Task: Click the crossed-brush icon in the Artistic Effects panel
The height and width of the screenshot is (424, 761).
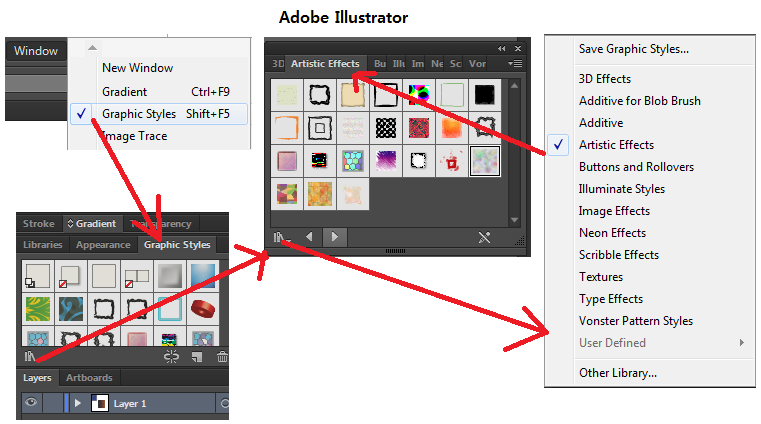Action: [484, 237]
